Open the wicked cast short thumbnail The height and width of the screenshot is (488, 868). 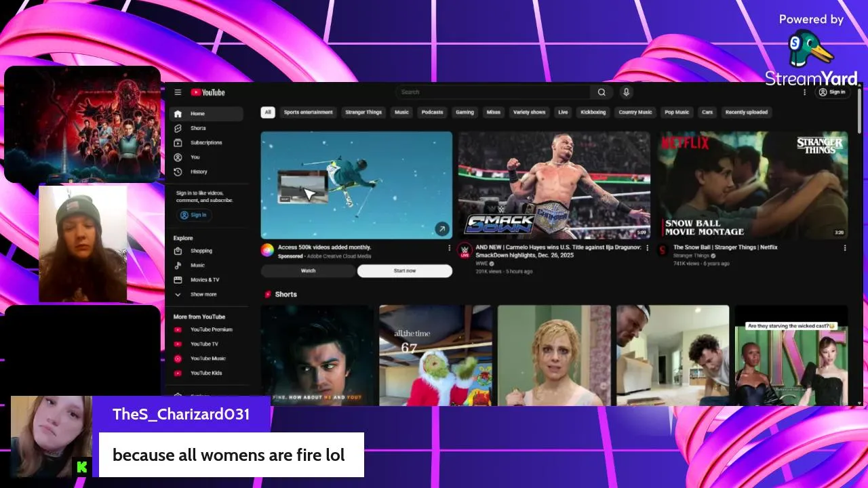[791, 355]
